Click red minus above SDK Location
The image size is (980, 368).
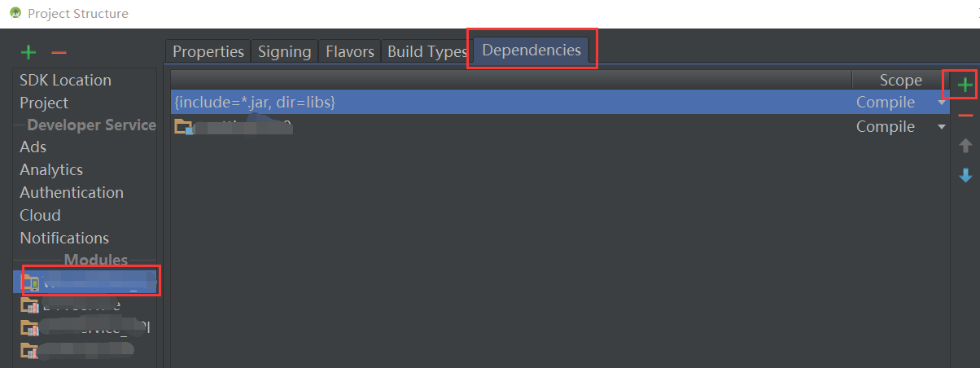(x=59, y=53)
